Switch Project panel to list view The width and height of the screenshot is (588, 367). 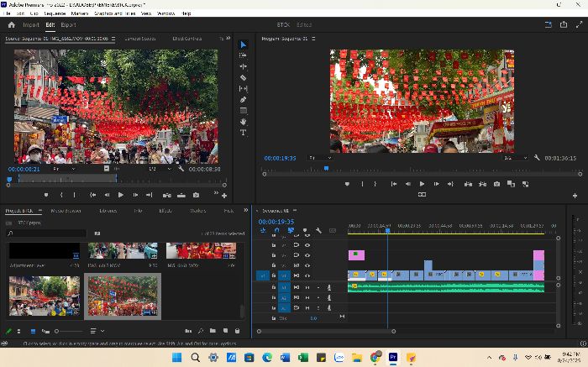click(18, 331)
